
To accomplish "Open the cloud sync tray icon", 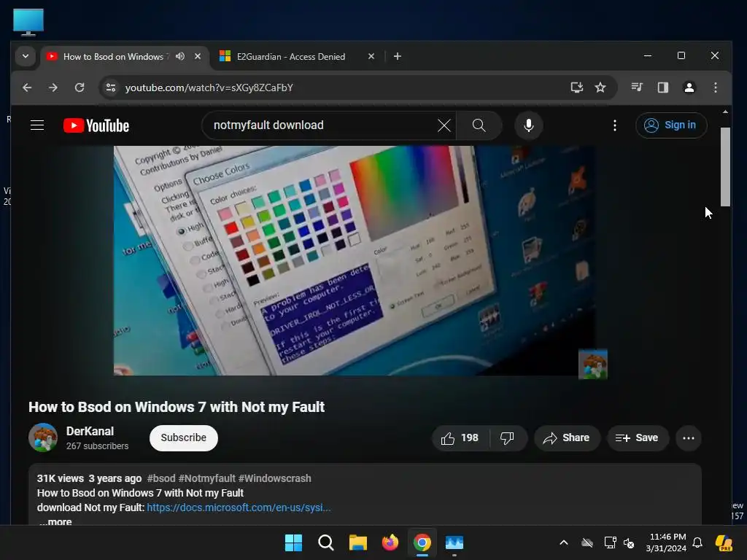I will (587, 542).
